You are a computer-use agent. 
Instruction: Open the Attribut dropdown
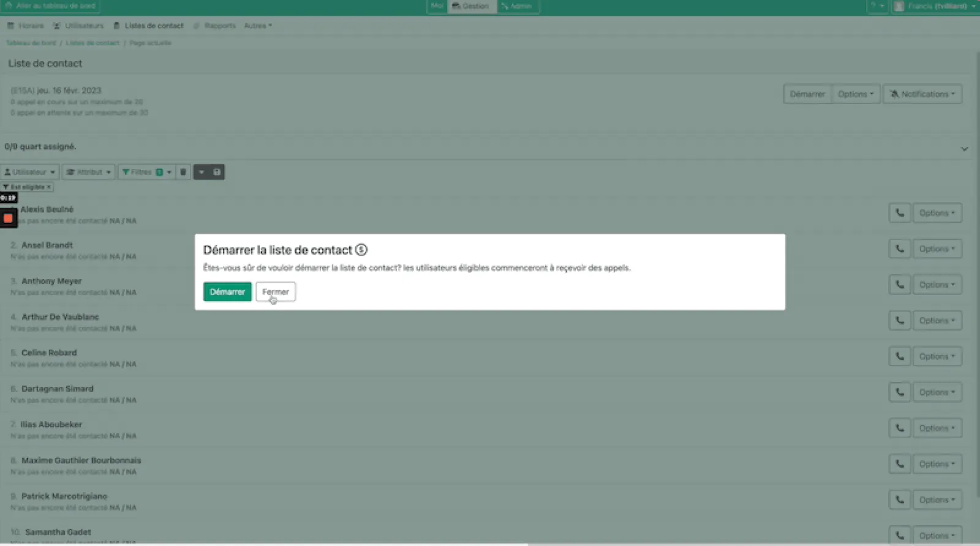tap(88, 172)
